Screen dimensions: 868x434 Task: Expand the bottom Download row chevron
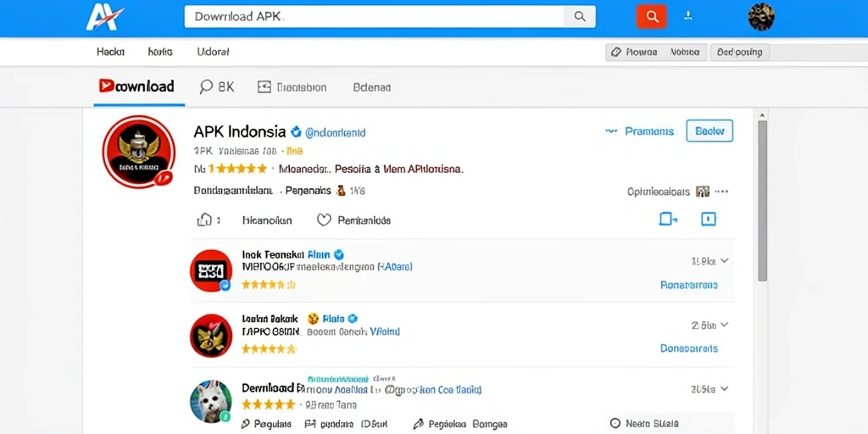[725, 389]
